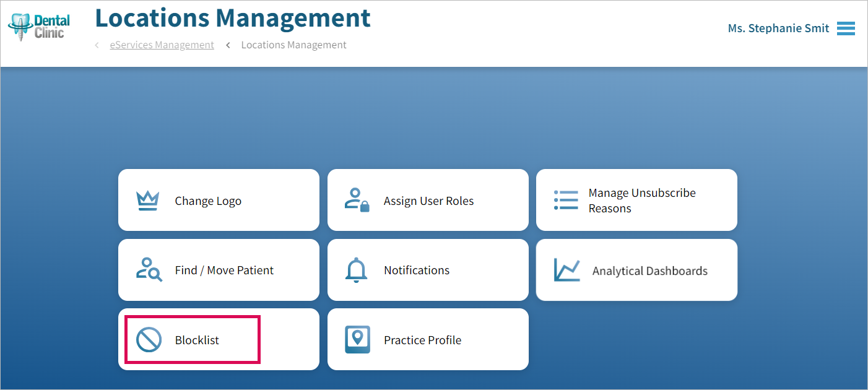Click the Dental Clinic logo

pyautogui.click(x=38, y=27)
